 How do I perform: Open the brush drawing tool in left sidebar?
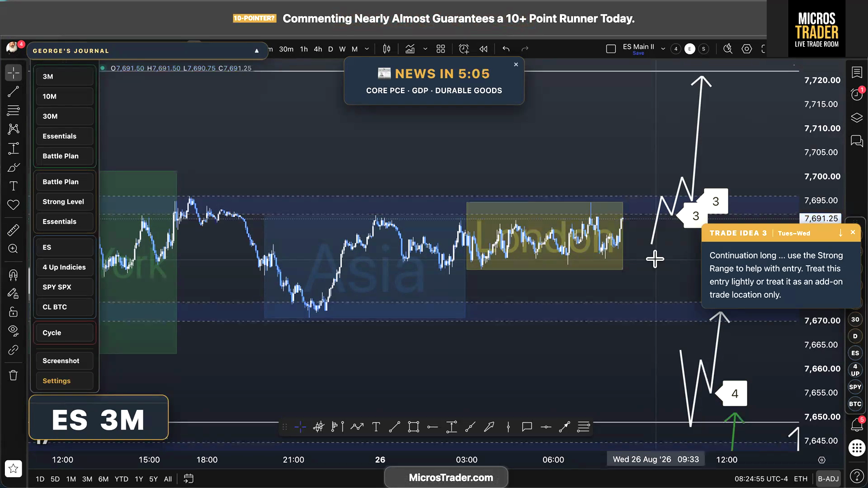tap(14, 168)
